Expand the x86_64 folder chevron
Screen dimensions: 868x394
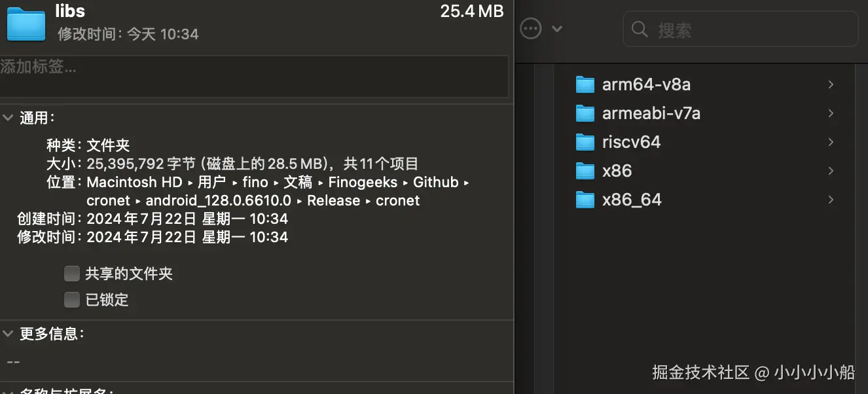click(x=831, y=200)
